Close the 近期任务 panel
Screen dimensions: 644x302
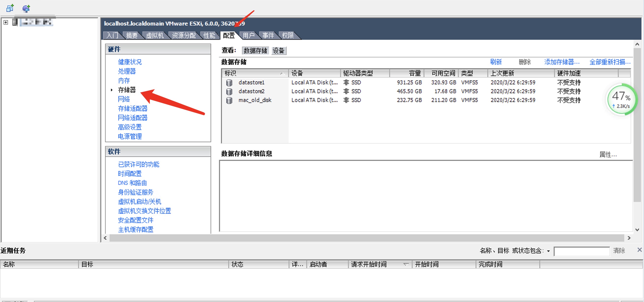pos(640,250)
